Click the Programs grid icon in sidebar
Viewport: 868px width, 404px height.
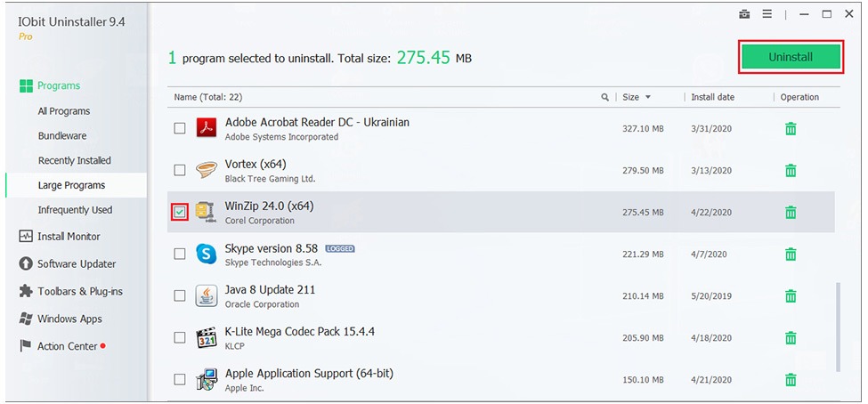(26, 85)
